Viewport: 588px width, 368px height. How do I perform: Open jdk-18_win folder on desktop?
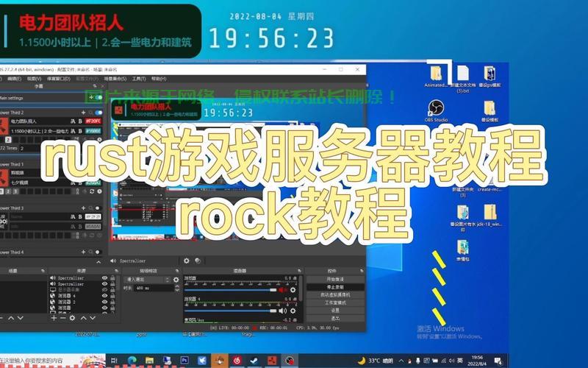coord(490,216)
